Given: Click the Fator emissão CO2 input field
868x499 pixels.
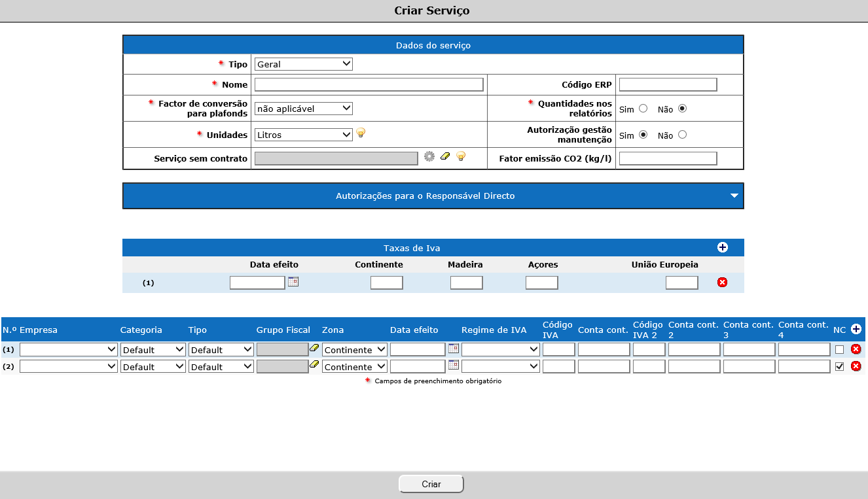Looking at the screenshot, I should (x=668, y=158).
